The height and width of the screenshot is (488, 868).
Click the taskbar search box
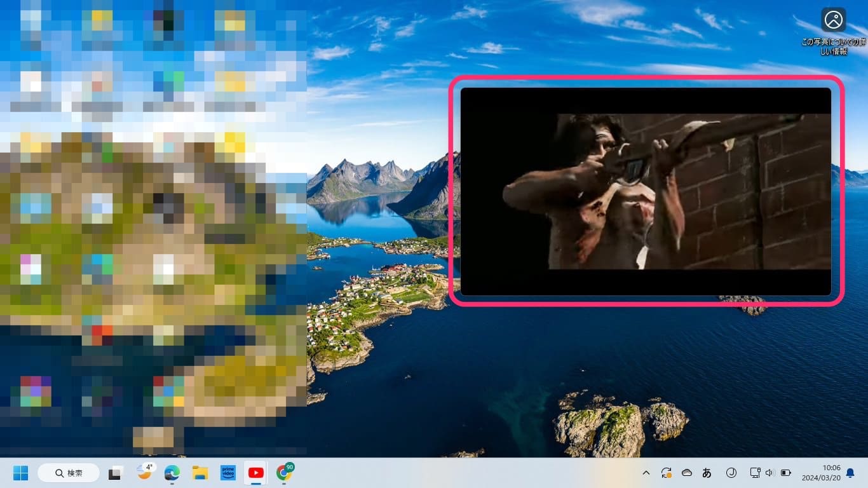[x=69, y=473]
